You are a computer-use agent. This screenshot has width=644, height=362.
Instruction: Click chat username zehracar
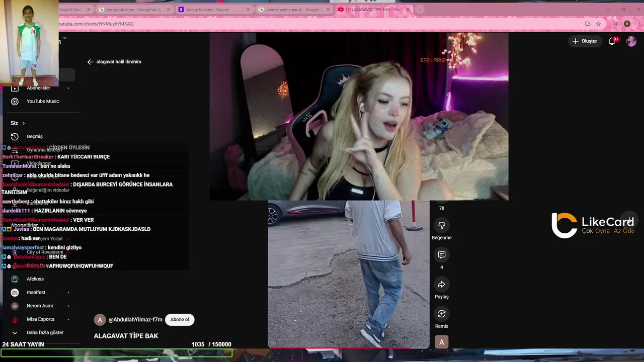pyautogui.click(x=13, y=175)
